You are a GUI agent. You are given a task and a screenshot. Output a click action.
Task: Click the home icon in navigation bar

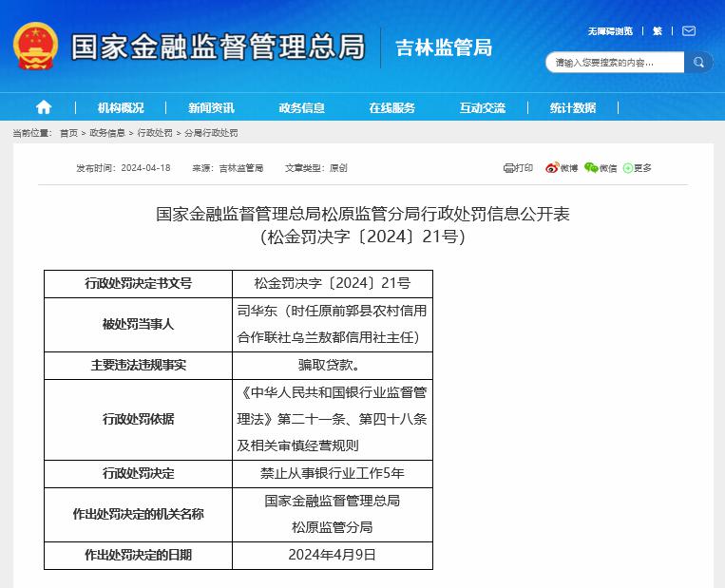[44, 107]
